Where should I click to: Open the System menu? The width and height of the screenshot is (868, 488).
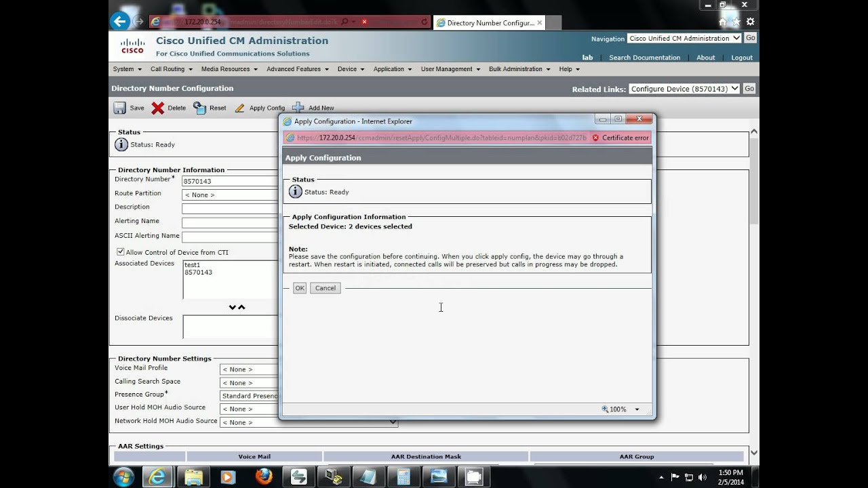click(127, 69)
